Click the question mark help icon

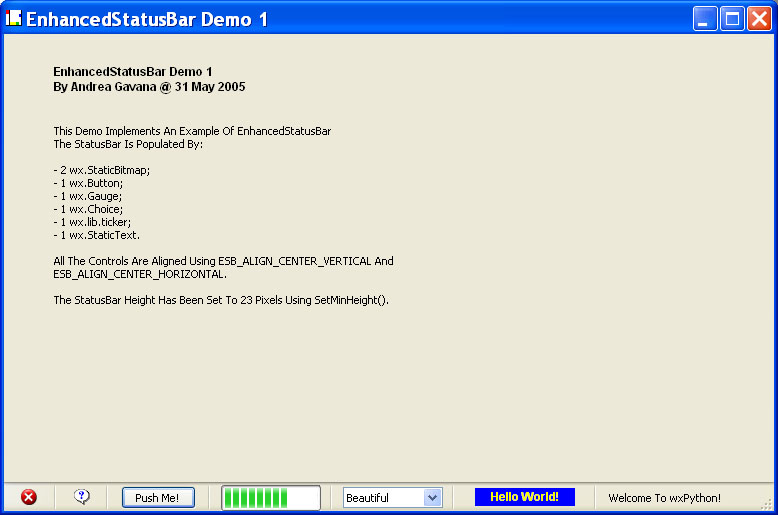pos(82,497)
